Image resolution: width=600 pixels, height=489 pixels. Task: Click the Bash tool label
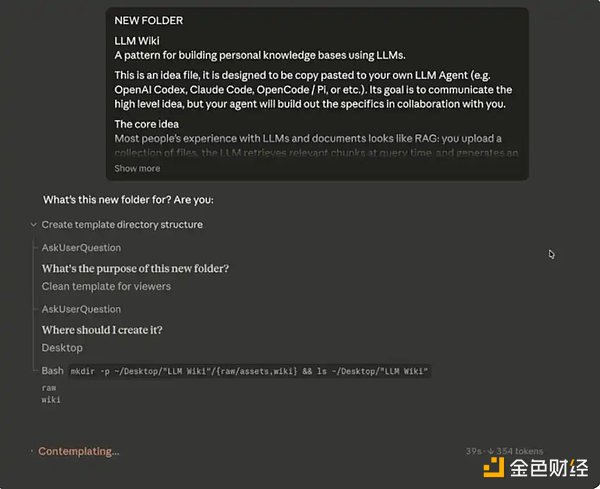coord(52,371)
